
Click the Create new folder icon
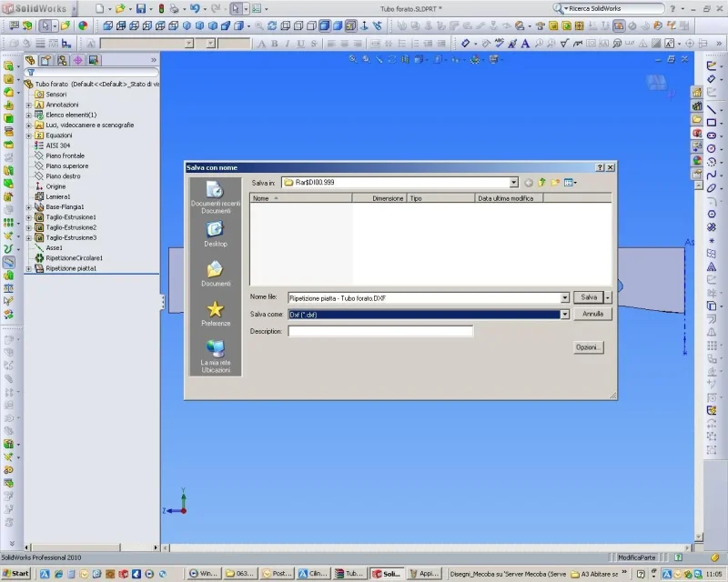(555, 183)
